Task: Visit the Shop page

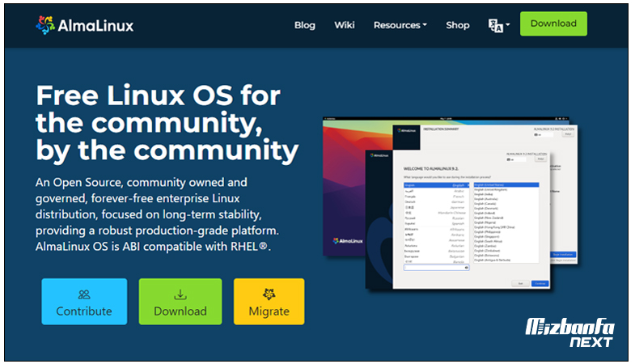Action: (458, 25)
